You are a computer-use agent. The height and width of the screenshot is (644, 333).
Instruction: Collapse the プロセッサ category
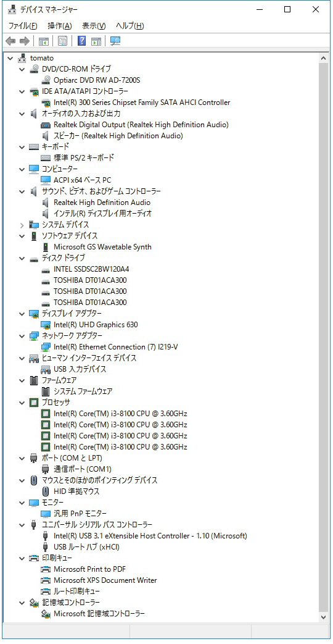(22, 403)
